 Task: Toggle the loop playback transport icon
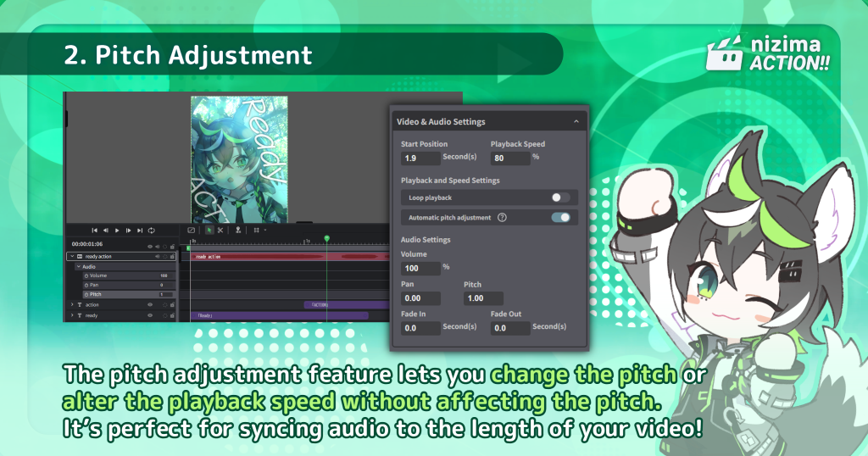(151, 230)
